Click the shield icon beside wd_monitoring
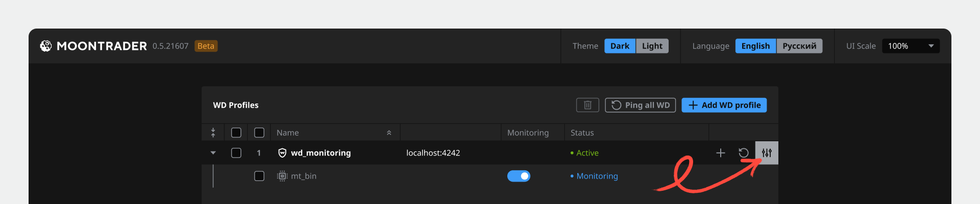 282,153
